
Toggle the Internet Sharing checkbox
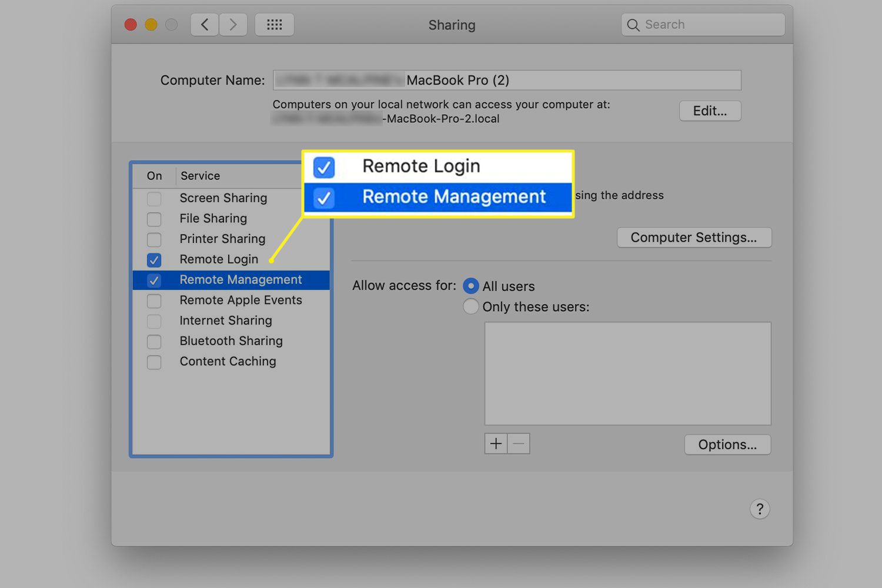(154, 322)
